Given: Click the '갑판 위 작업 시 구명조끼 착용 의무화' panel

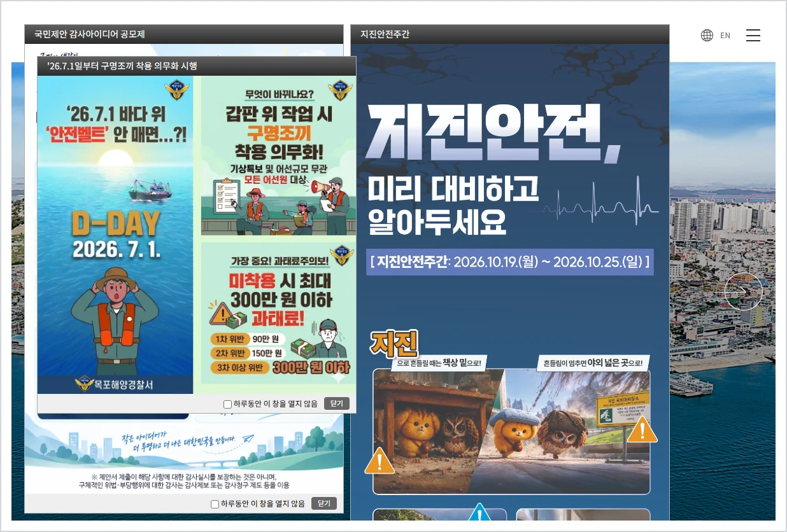Looking at the screenshot, I should click(x=278, y=156).
